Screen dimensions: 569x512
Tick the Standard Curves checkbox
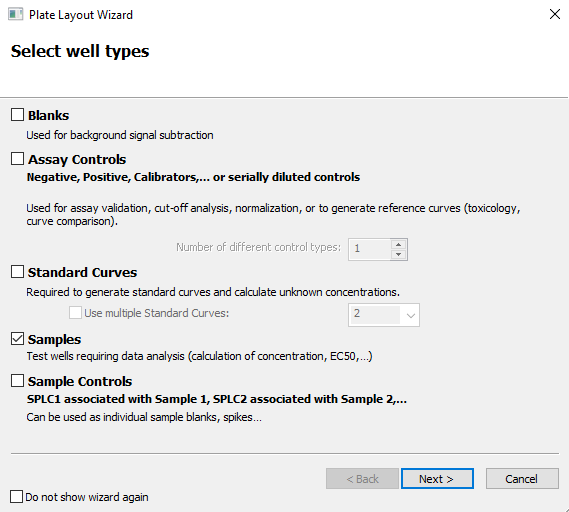17,272
